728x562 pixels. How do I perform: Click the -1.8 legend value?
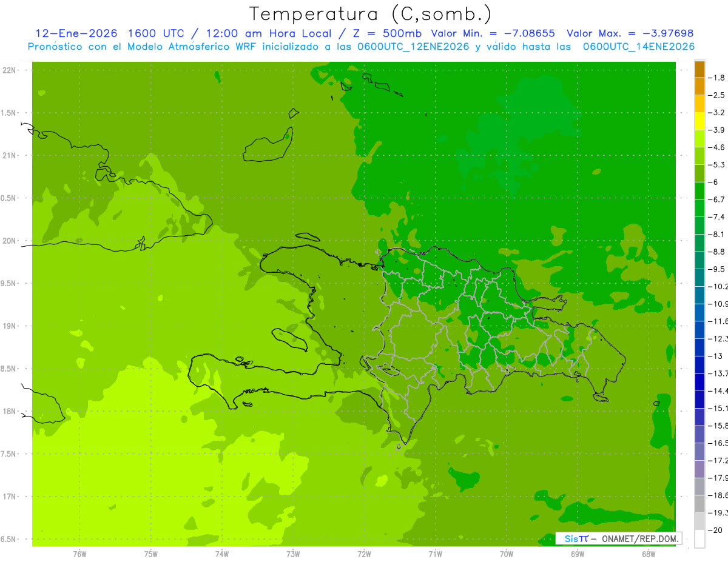click(x=717, y=78)
